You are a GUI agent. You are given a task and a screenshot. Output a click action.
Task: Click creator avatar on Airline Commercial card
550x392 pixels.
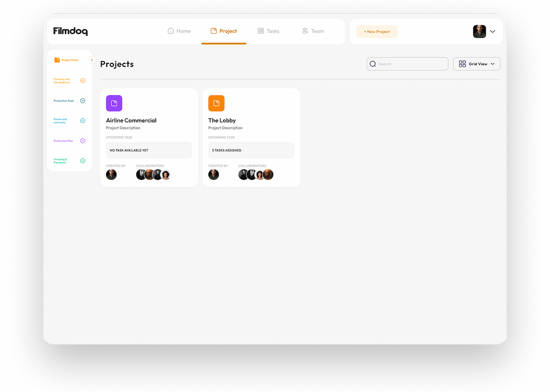(111, 174)
